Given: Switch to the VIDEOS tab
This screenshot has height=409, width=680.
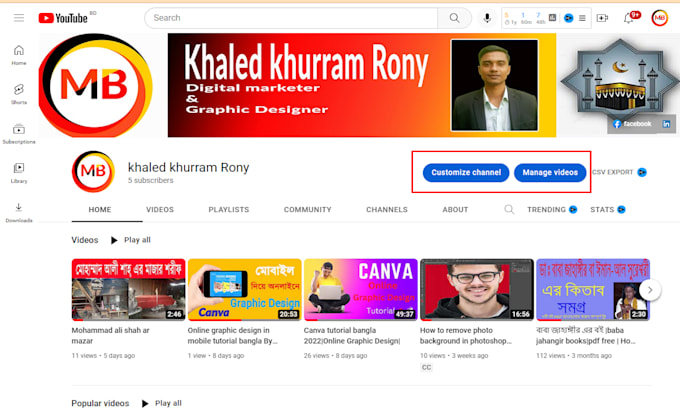Looking at the screenshot, I should [x=160, y=209].
